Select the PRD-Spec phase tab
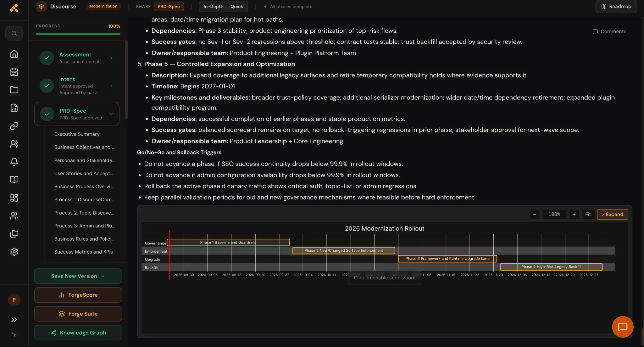This screenshot has width=644, height=347. click(169, 7)
